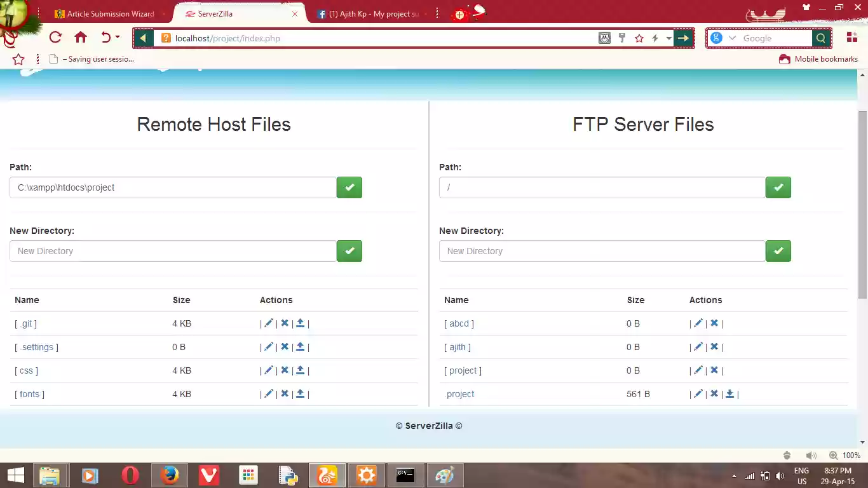The height and width of the screenshot is (488, 868).
Task: Open the search engine selector dropdown
Action: (x=732, y=38)
